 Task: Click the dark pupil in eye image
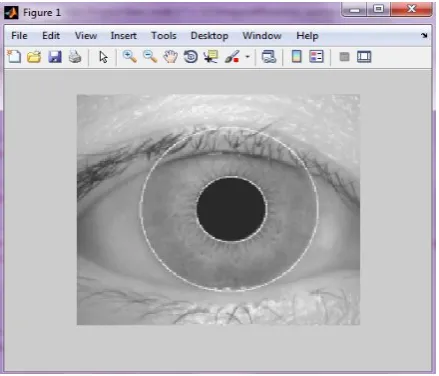click(x=231, y=209)
